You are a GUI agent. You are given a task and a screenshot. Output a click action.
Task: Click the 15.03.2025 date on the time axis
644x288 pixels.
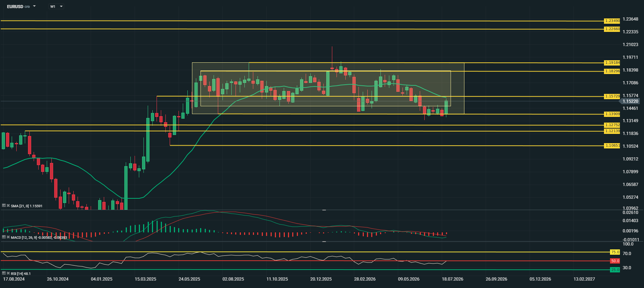point(146,279)
